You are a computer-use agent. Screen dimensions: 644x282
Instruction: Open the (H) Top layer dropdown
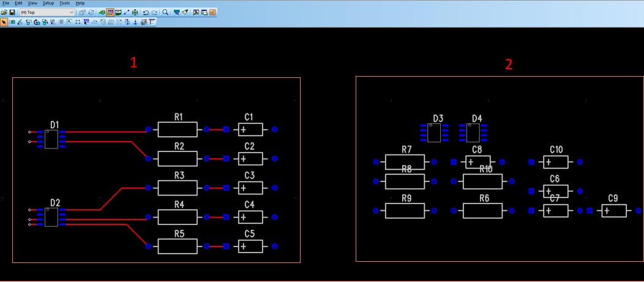pos(47,12)
